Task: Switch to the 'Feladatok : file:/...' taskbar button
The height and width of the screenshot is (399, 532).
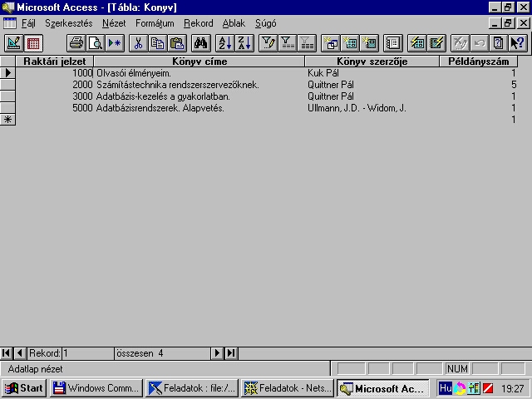Action: click(x=192, y=388)
